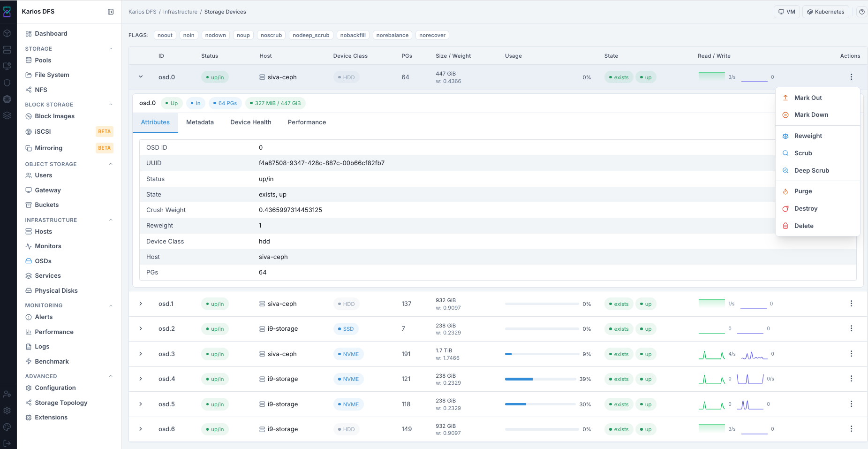Toggle the norecover flag
The image size is (868, 449).
(432, 35)
